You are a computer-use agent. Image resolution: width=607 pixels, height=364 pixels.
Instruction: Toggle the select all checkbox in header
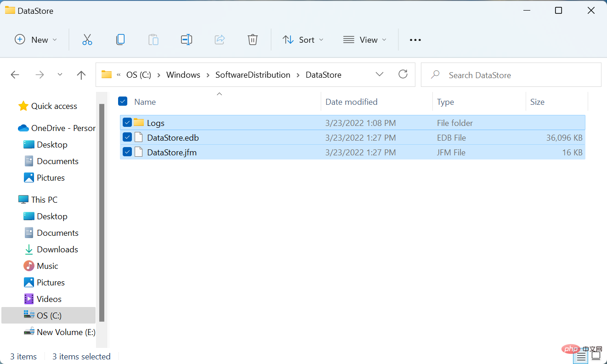[122, 101]
